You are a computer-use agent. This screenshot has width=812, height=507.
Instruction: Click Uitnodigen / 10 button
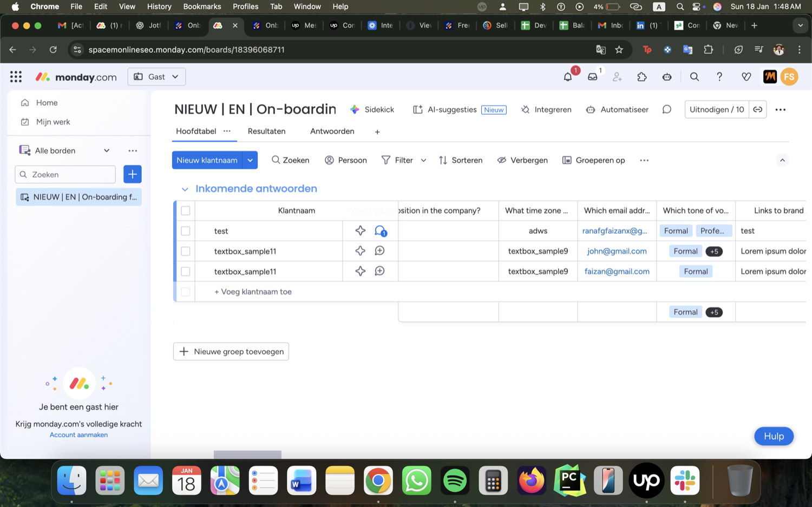tap(717, 109)
